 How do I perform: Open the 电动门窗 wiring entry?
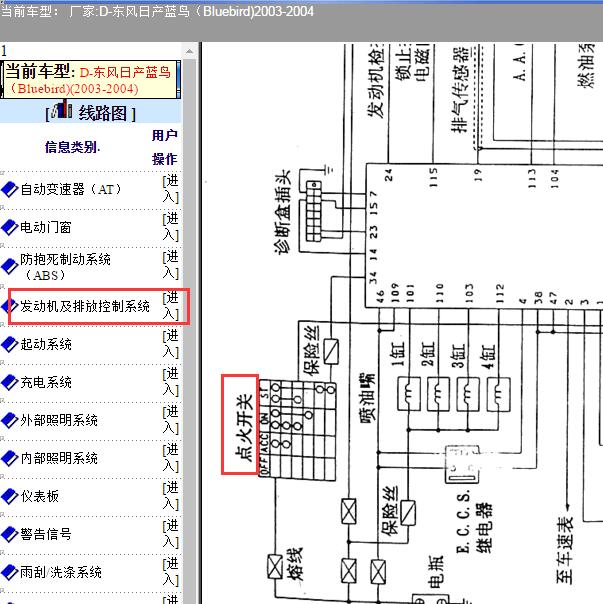click(x=46, y=227)
